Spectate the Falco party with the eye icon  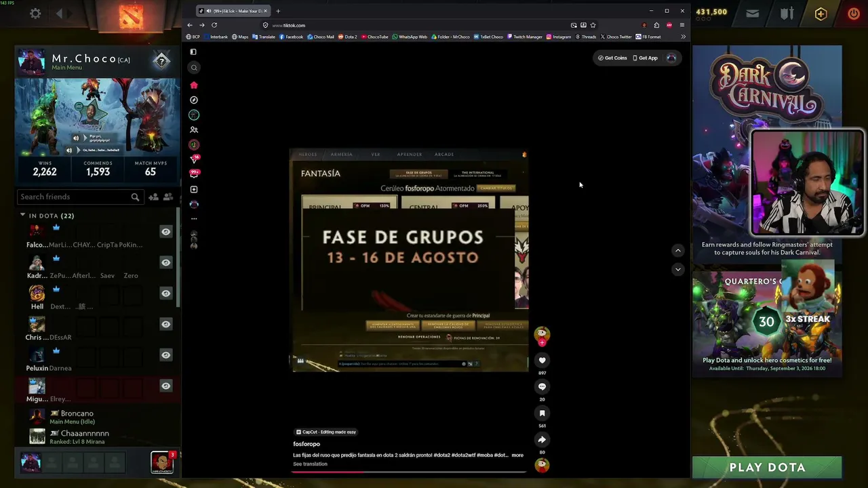pyautogui.click(x=165, y=232)
